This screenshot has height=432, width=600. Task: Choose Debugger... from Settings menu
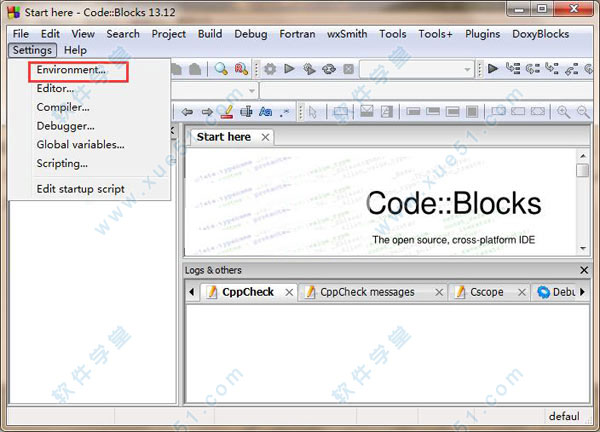pyautogui.click(x=89, y=126)
